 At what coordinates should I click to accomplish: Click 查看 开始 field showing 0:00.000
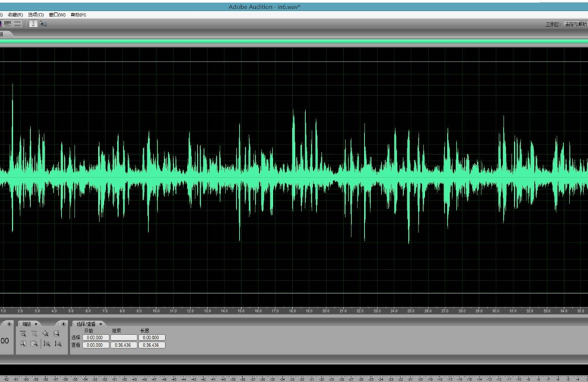[96, 345]
